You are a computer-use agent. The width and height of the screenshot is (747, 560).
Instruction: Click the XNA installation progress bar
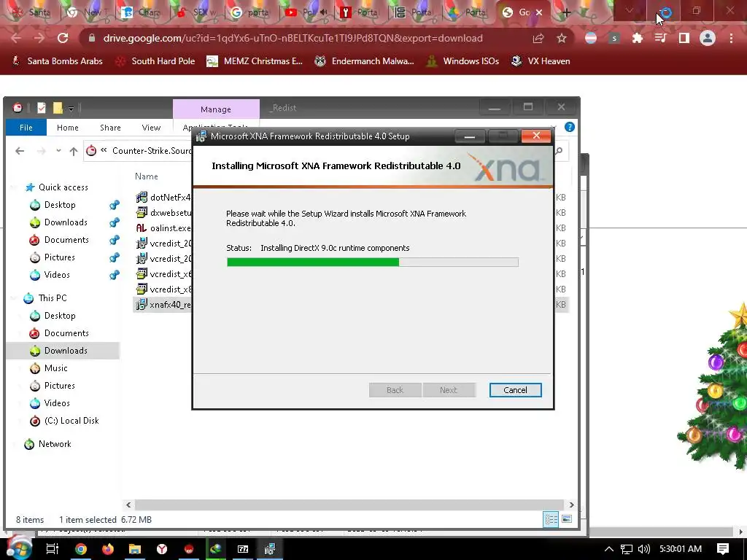(x=373, y=262)
